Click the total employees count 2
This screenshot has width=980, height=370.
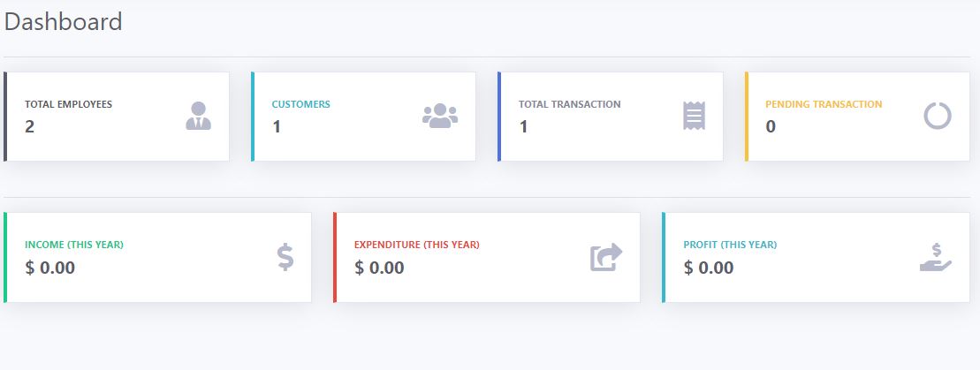(30, 126)
